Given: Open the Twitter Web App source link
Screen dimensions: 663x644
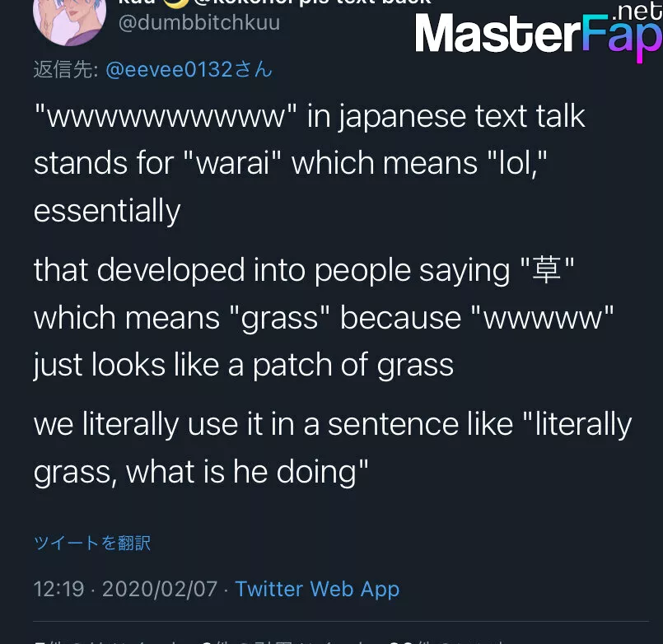Looking at the screenshot, I should point(317,589).
